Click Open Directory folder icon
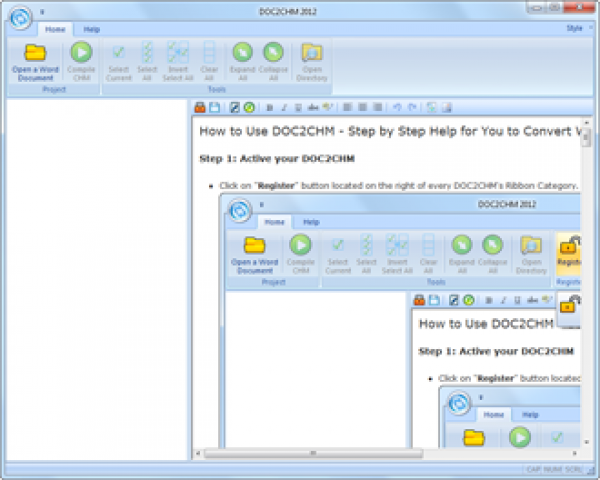Image resolution: width=600 pixels, height=480 pixels. click(x=312, y=52)
